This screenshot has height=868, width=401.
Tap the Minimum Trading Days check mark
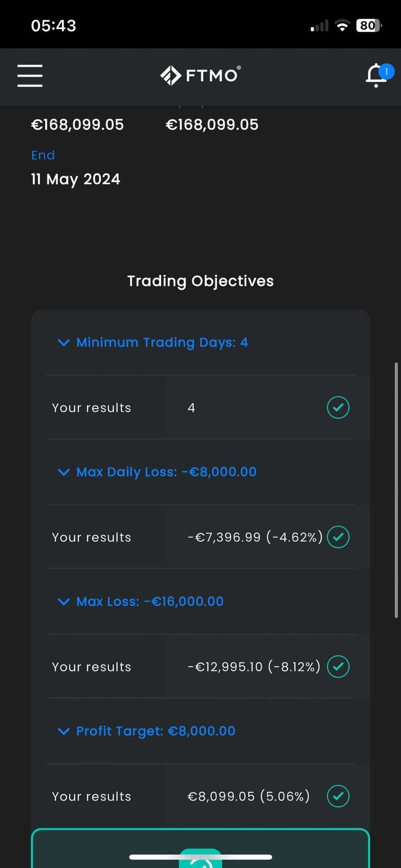pyautogui.click(x=338, y=407)
